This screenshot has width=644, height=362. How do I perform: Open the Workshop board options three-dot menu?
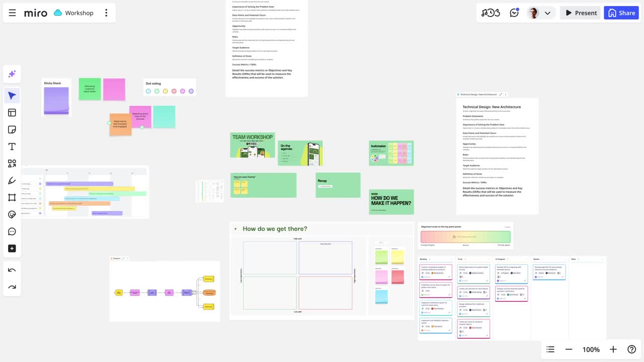pyautogui.click(x=106, y=13)
